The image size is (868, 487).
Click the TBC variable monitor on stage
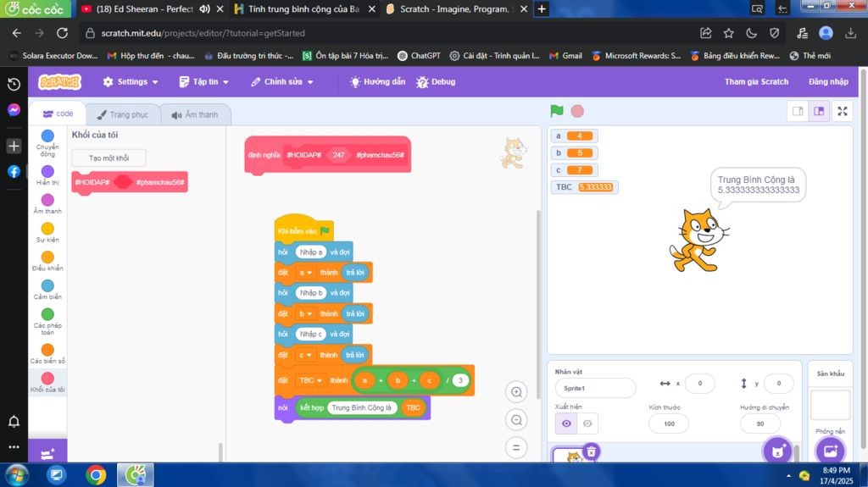(584, 187)
